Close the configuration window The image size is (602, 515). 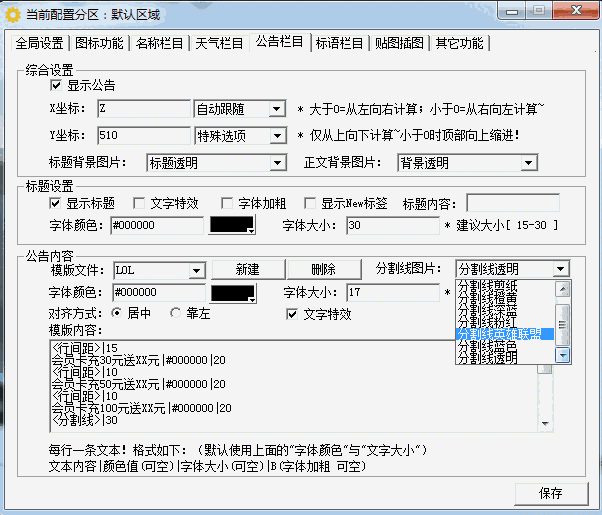[x=576, y=10]
